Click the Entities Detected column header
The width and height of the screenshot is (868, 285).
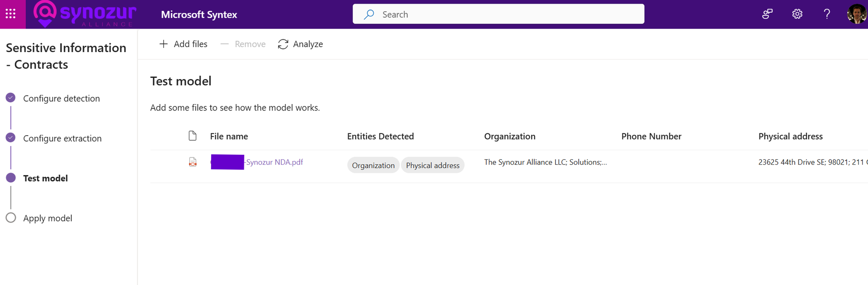pyautogui.click(x=380, y=136)
